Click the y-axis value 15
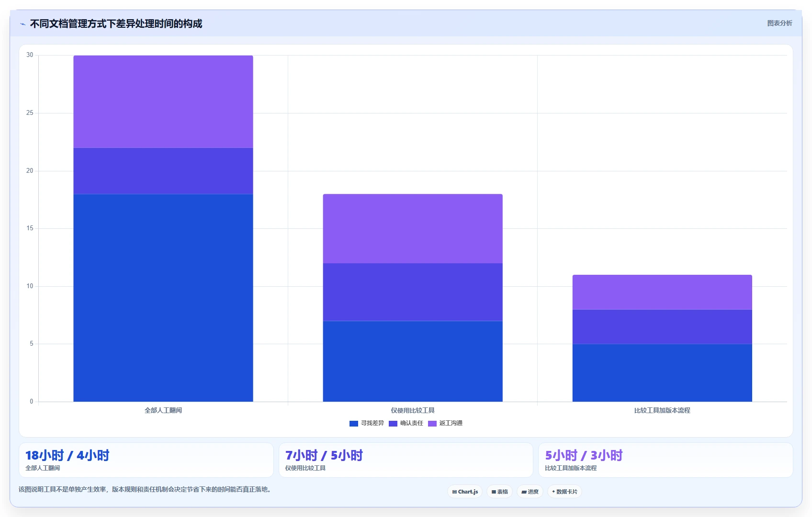This screenshot has width=812, height=517. pos(30,228)
